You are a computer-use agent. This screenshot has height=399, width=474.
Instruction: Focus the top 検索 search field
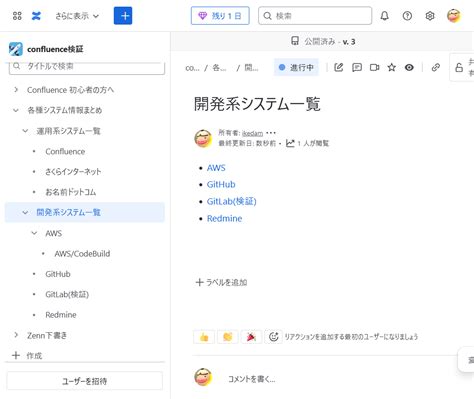(x=315, y=16)
